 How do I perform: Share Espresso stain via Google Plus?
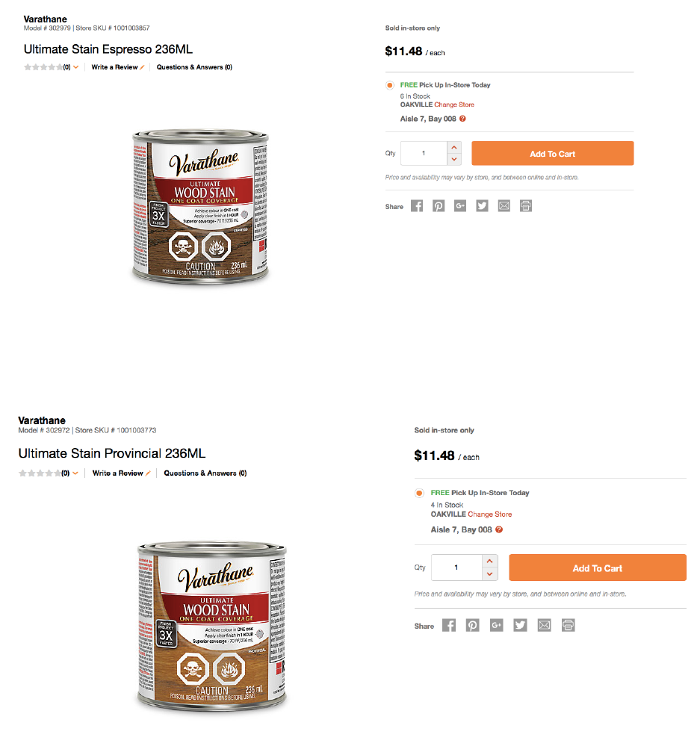click(460, 206)
